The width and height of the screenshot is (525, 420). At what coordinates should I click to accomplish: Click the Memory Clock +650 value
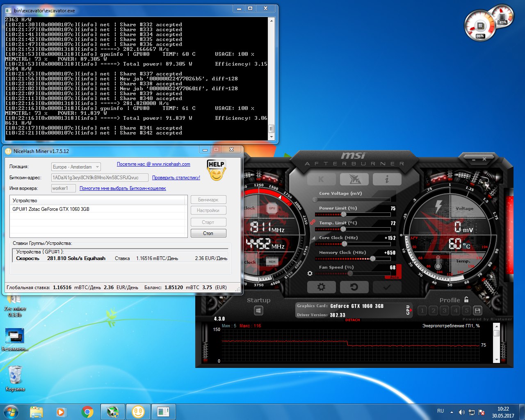click(x=390, y=253)
